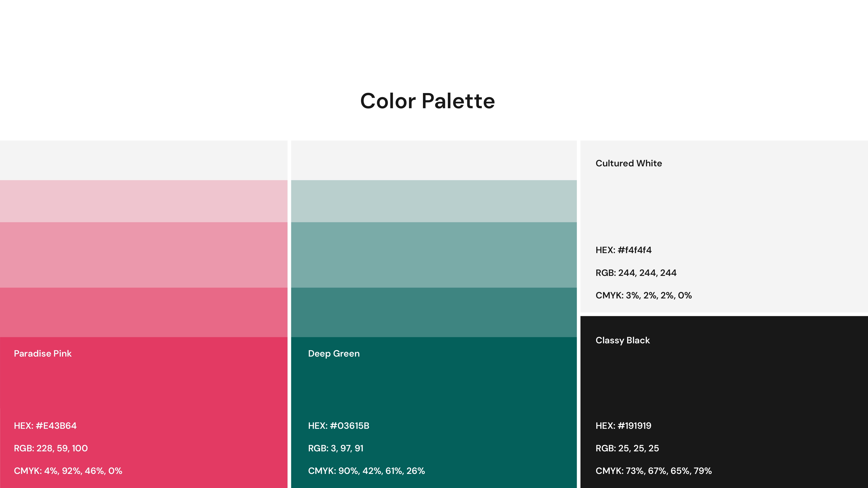Select the HEX #03615B text
Screen dimensions: 868x488
(x=339, y=426)
